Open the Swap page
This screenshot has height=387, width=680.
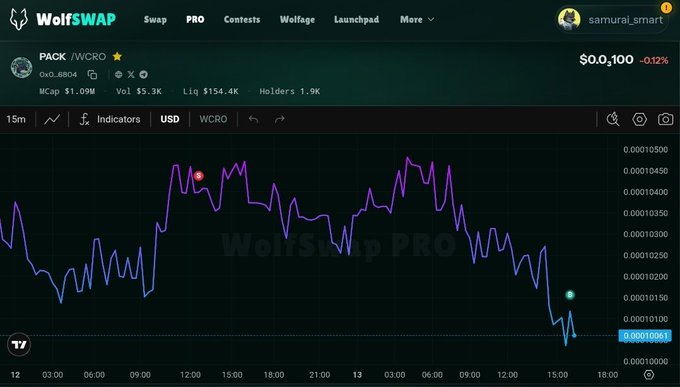click(155, 20)
